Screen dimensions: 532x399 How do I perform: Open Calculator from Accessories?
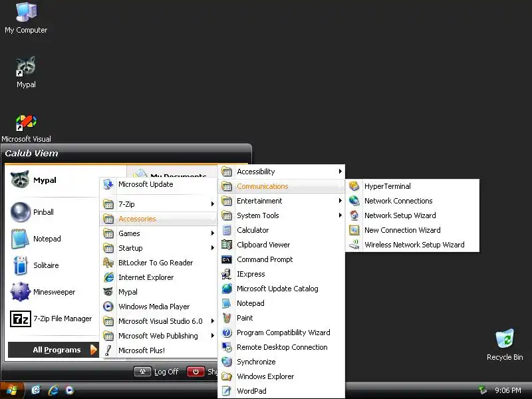(281, 230)
